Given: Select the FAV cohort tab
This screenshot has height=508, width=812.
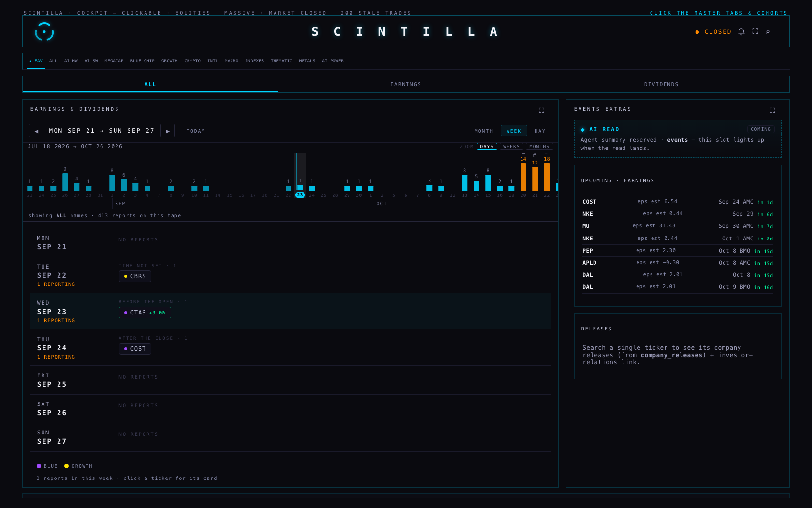Looking at the screenshot, I should [36, 61].
